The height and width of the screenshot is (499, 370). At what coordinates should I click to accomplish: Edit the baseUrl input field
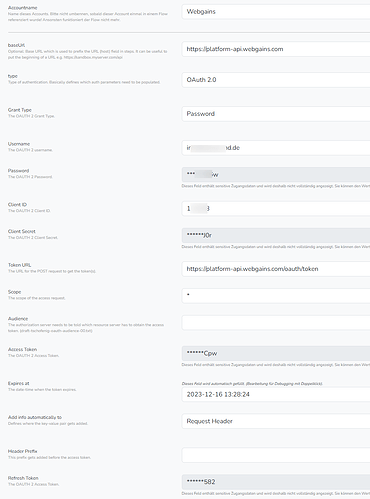[276, 49]
